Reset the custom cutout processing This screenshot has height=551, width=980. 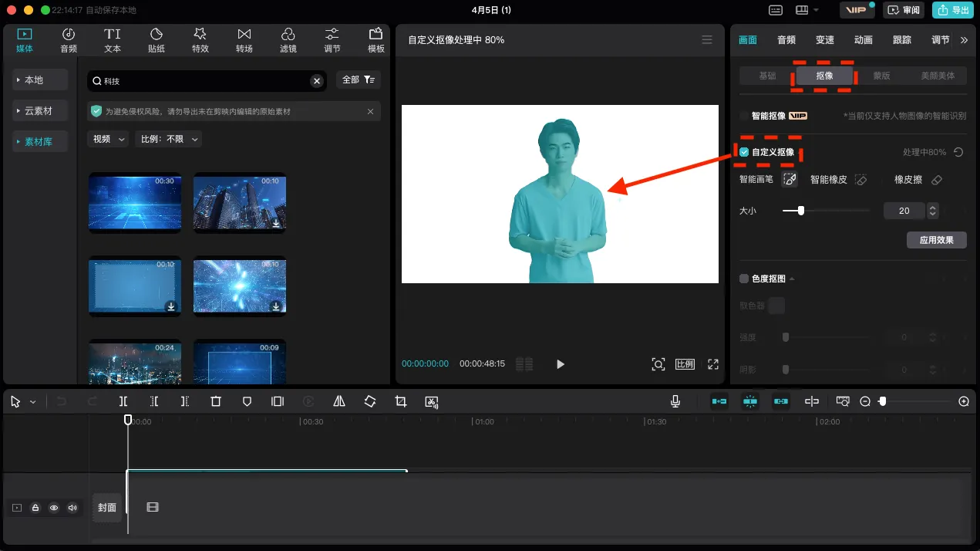point(958,152)
